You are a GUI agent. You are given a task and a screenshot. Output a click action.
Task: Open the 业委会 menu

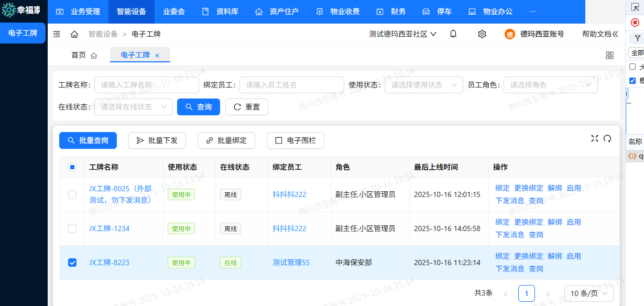(174, 12)
